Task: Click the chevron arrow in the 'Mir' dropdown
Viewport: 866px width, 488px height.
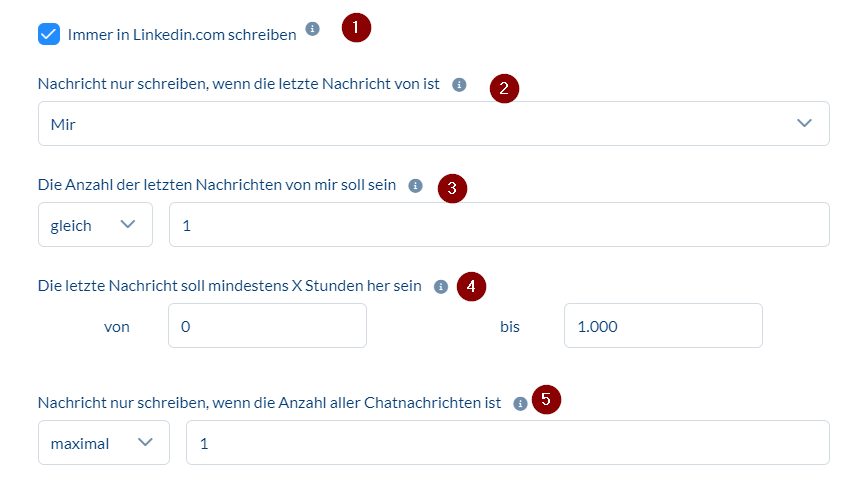Action: click(x=805, y=123)
